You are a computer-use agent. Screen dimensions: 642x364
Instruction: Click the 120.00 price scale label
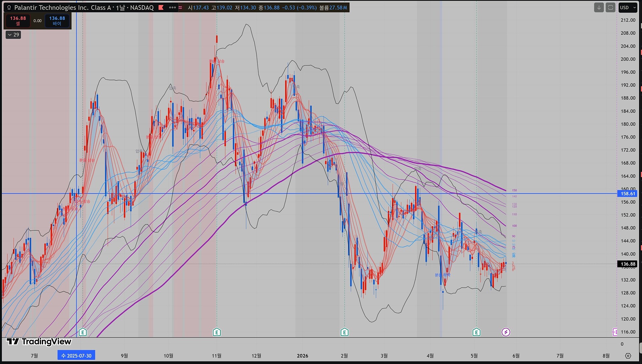pos(628,319)
